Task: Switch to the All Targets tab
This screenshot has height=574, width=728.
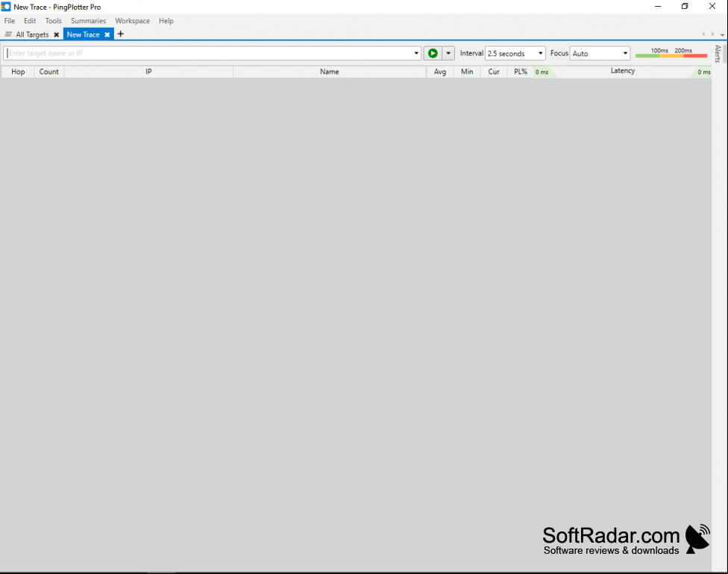Action: 32,34
